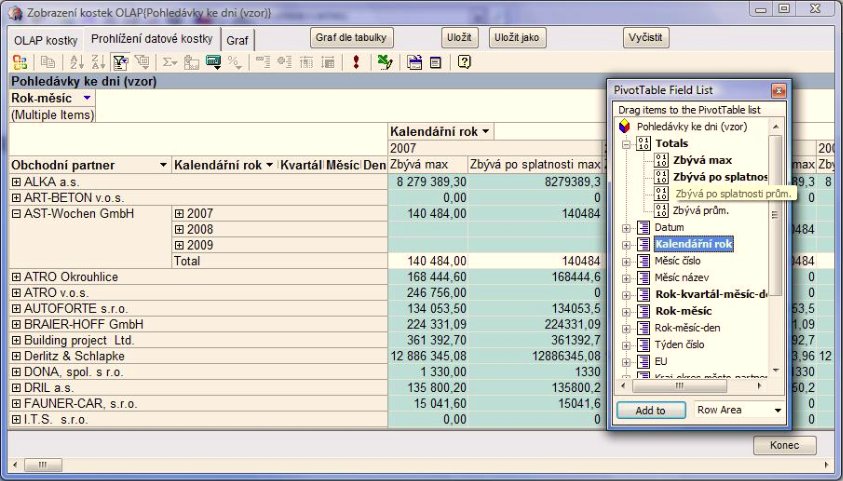Click the Uložit button
The width and height of the screenshot is (843, 481).
pos(459,38)
